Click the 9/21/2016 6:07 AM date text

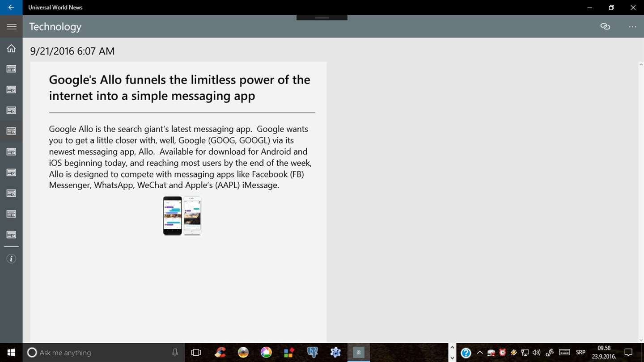(72, 51)
